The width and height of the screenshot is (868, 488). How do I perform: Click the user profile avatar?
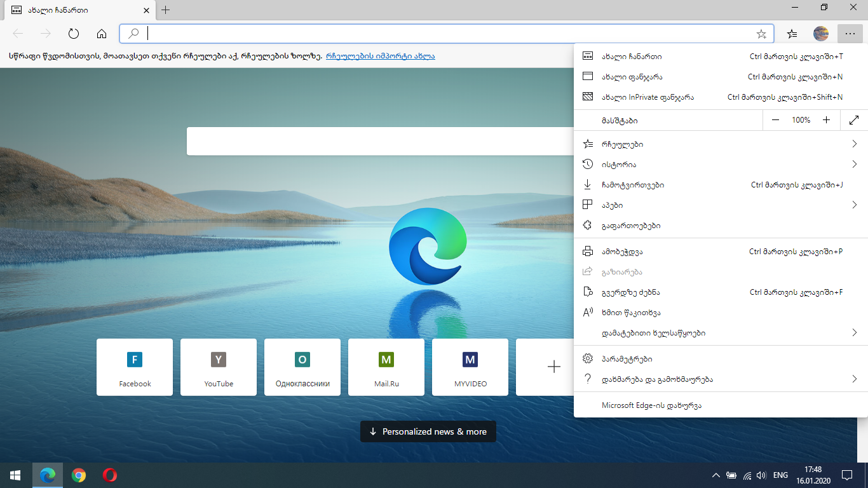pos(821,34)
